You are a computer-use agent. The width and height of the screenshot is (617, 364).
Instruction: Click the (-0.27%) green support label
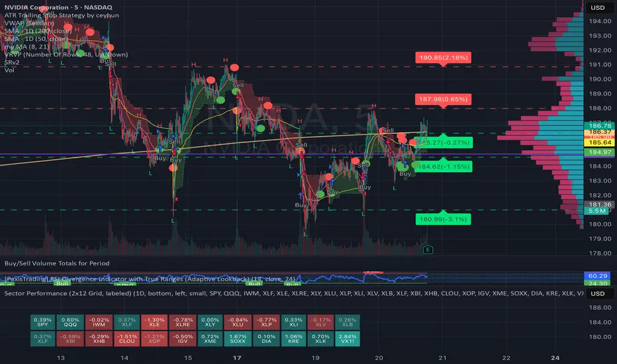point(444,142)
